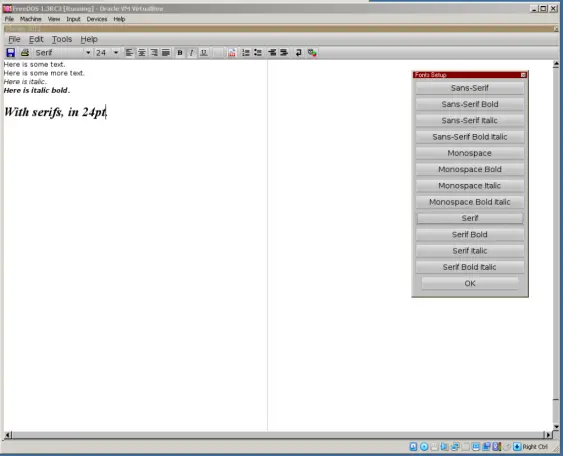Click VirtualBox hard disk status icon
Viewport: 563px width, 456px height.
[413, 447]
